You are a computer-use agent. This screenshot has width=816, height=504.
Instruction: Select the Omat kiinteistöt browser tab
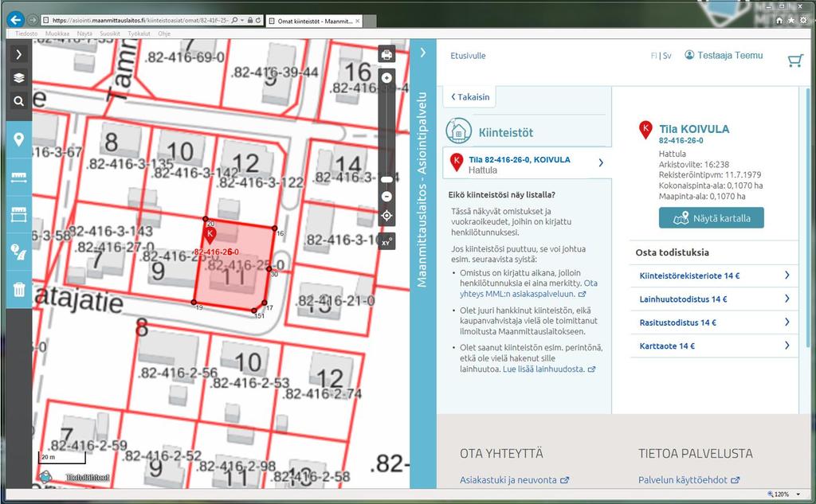(x=314, y=21)
